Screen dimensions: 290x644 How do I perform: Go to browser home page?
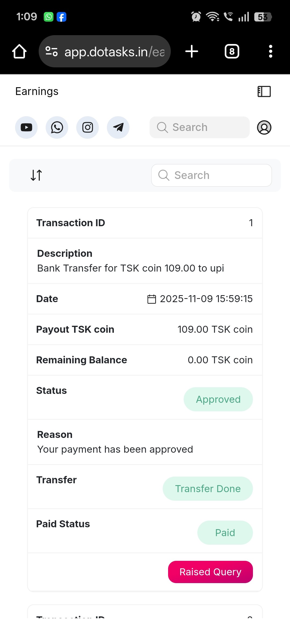point(19,51)
